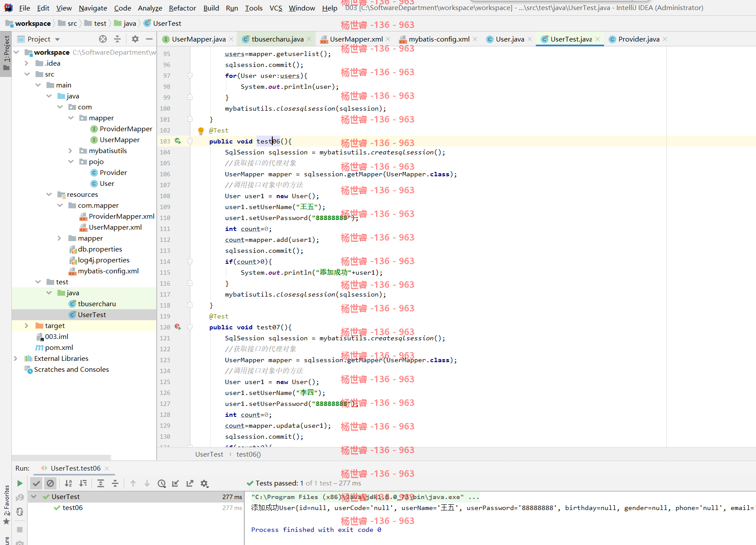Open Run panel test runner settings gear
Image resolution: width=756 pixels, height=545 pixels.
click(204, 483)
